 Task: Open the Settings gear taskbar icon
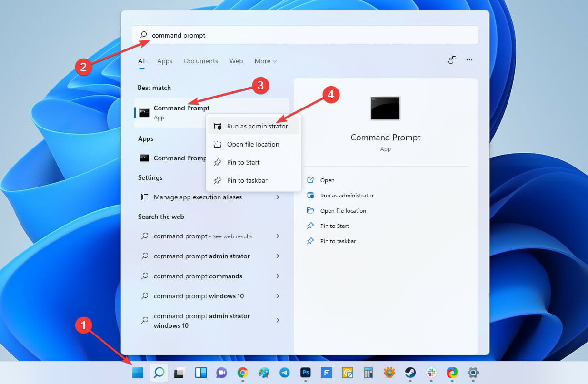coord(473,373)
